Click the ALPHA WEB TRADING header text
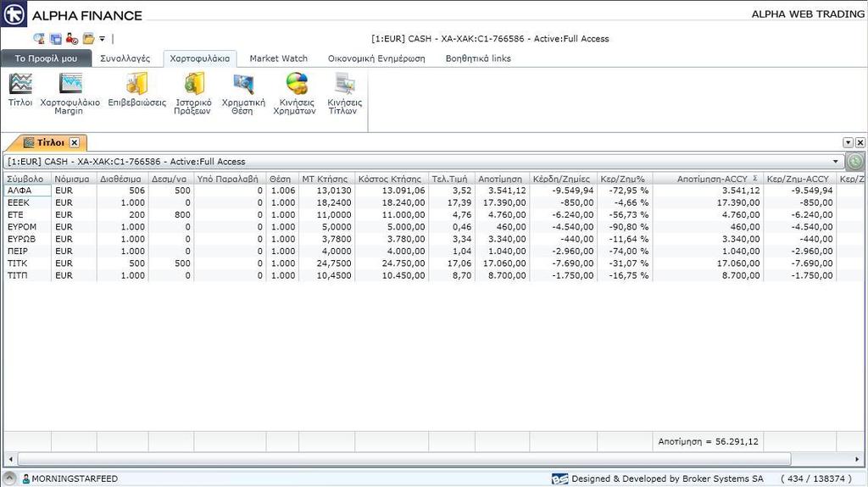This screenshot has width=868, height=487. click(808, 14)
